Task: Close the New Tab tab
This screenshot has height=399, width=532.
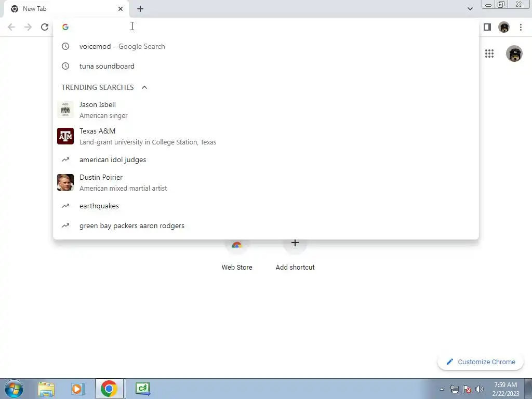Action: click(x=121, y=9)
